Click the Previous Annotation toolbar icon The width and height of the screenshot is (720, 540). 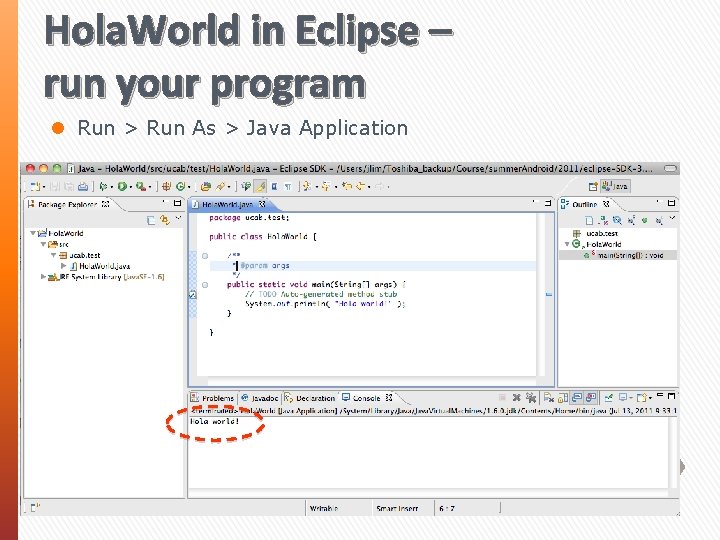click(x=326, y=186)
